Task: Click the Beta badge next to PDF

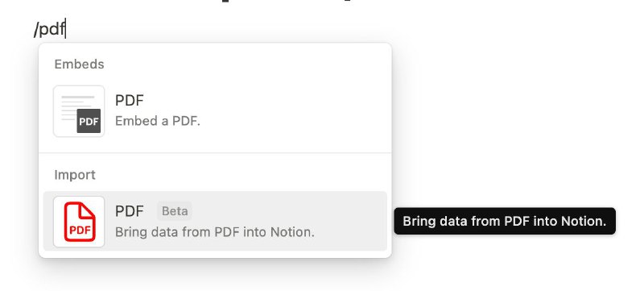Action: (x=175, y=211)
